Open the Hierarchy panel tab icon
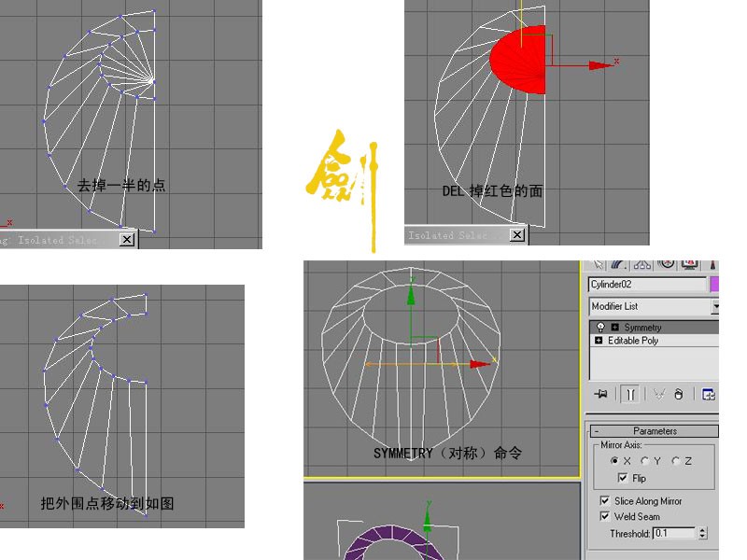Image resolution: width=747 pixels, height=560 pixels. (x=642, y=265)
